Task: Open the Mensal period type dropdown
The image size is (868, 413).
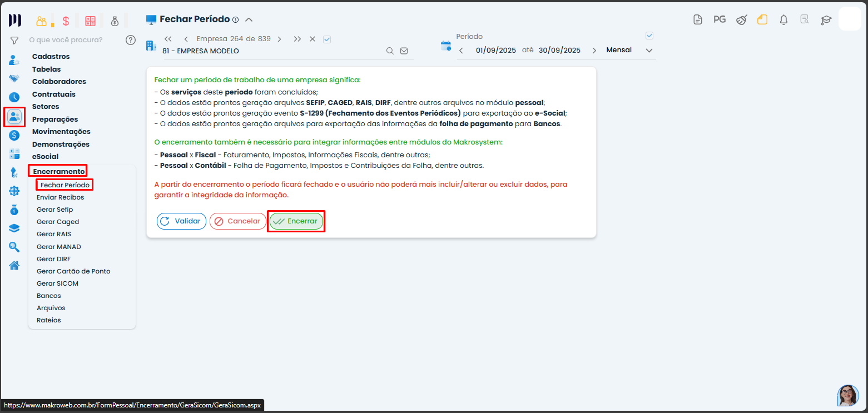Action: tap(629, 50)
